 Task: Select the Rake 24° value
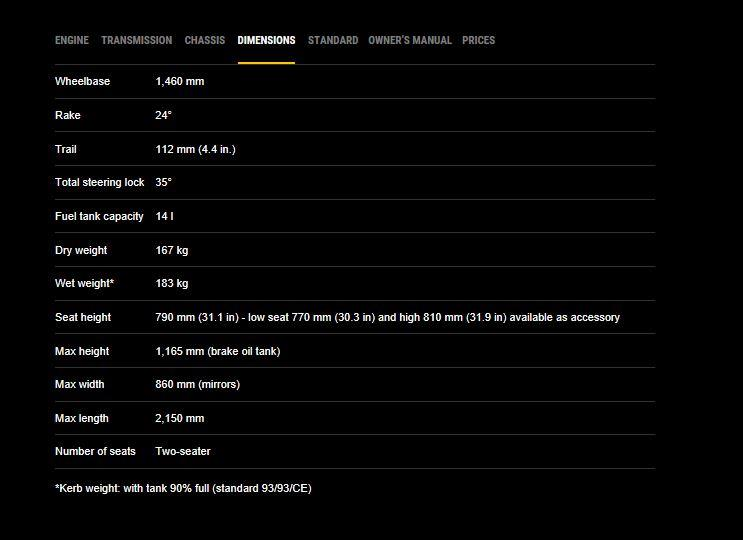[163, 115]
